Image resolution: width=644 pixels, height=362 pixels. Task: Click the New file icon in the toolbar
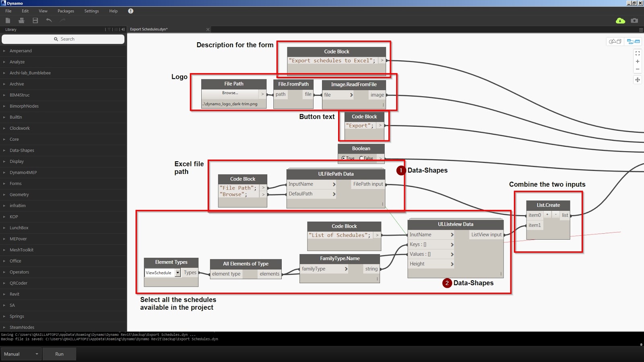point(8,21)
